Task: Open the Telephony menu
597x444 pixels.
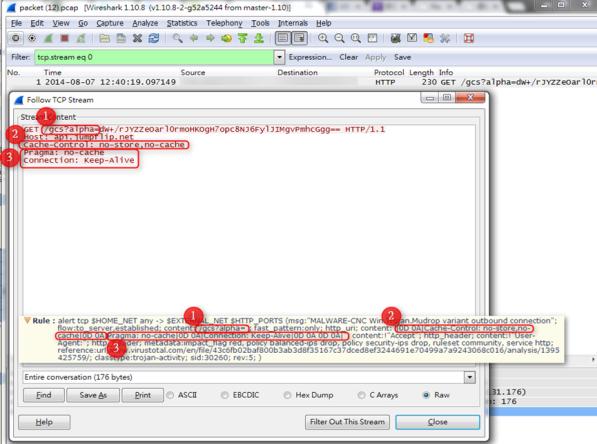Action: tap(224, 23)
